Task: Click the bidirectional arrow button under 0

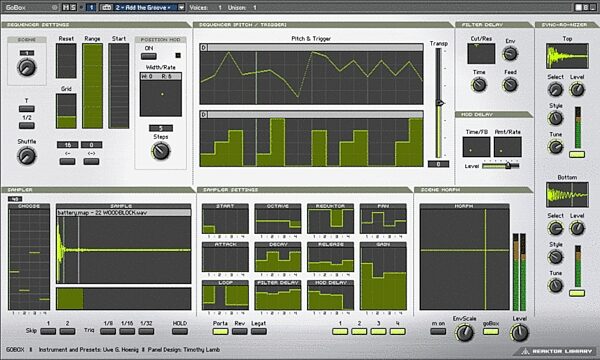Action: [x=91, y=161]
